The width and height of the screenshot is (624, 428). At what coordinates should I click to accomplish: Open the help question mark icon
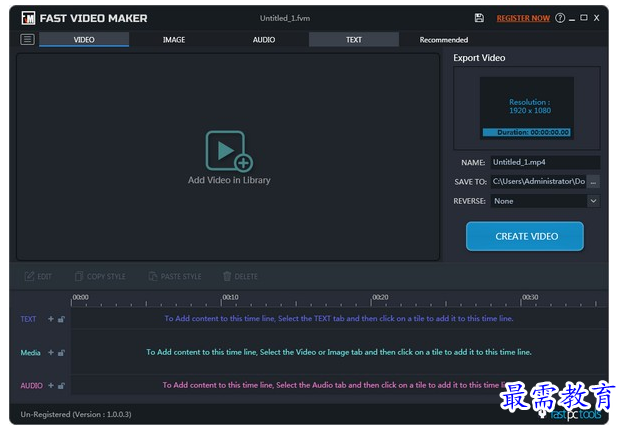coord(560,18)
